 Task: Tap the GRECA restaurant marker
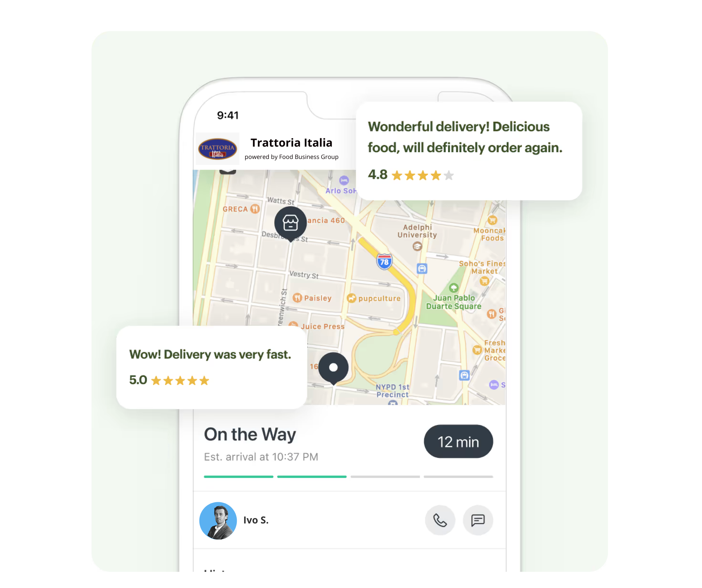(x=255, y=209)
